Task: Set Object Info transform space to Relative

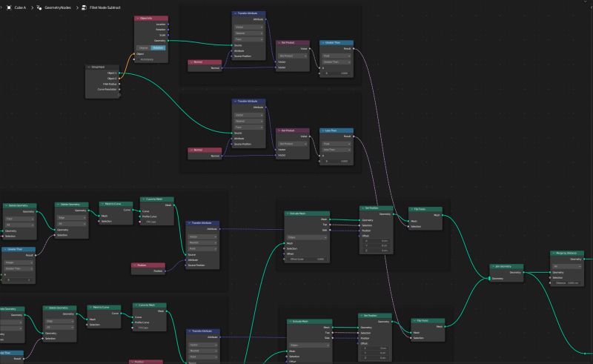Action: 158,48
